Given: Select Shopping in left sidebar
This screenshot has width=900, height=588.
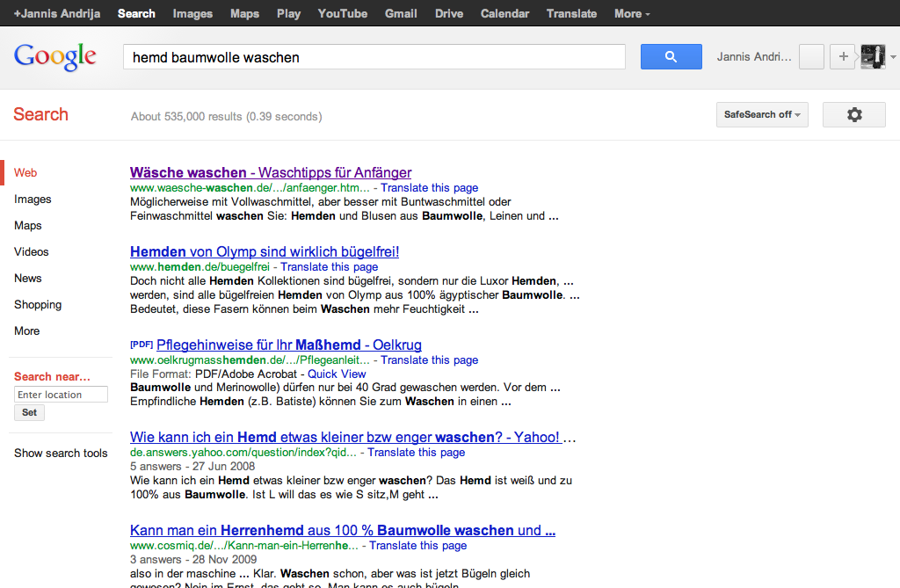Looking at the screenshot, I should 38,305.
